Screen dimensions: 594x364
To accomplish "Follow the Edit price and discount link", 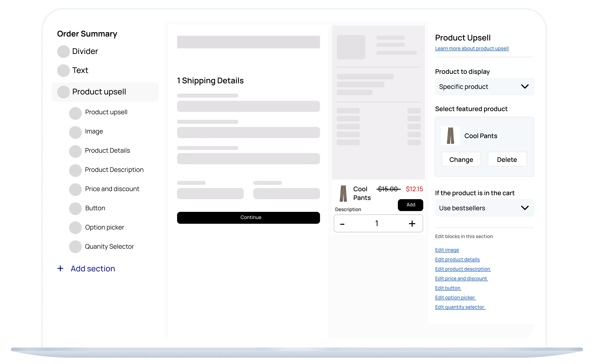I will [461, 279].
